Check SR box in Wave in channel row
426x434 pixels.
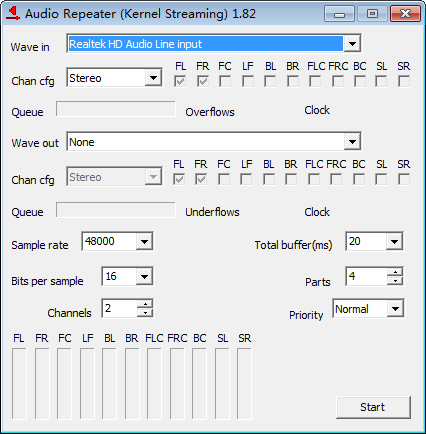[x=404, y=81]
